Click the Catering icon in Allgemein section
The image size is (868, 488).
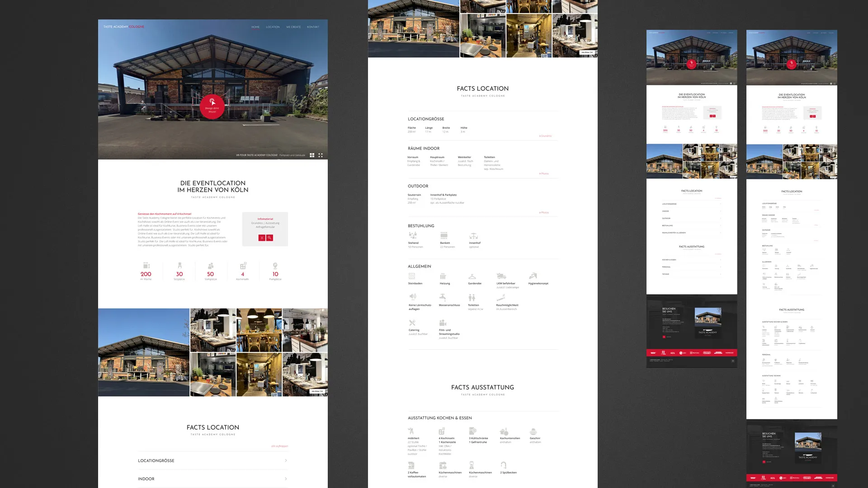tap(412, 323)
